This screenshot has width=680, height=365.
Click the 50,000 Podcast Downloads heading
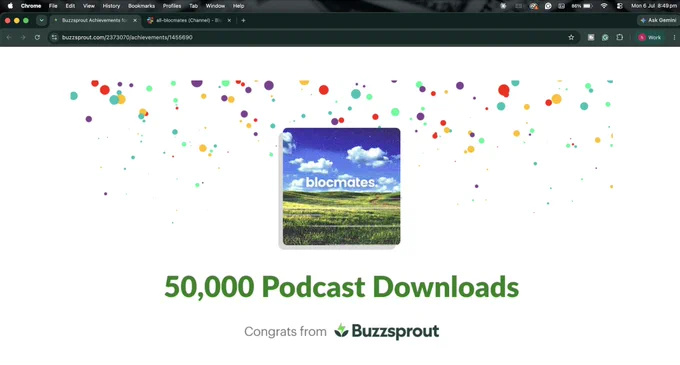coord(341,287)
